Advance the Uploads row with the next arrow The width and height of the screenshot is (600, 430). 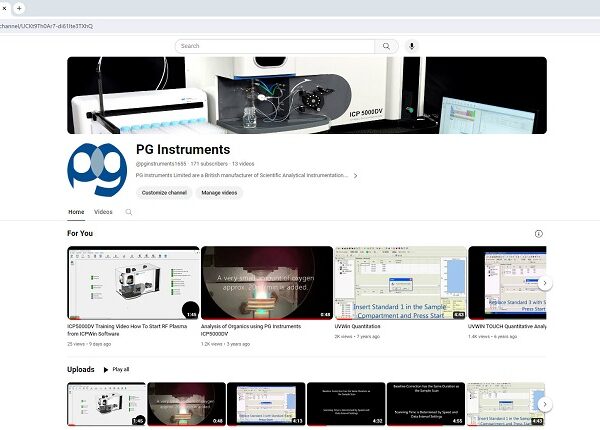coord(545,404)
